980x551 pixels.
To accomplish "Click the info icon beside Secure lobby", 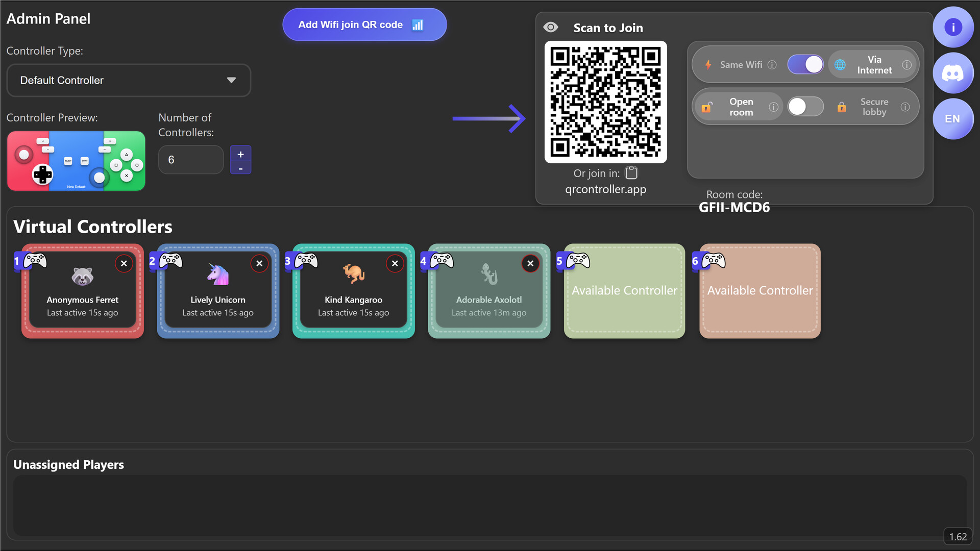I will pyautogui.click(x=906, y=107).
